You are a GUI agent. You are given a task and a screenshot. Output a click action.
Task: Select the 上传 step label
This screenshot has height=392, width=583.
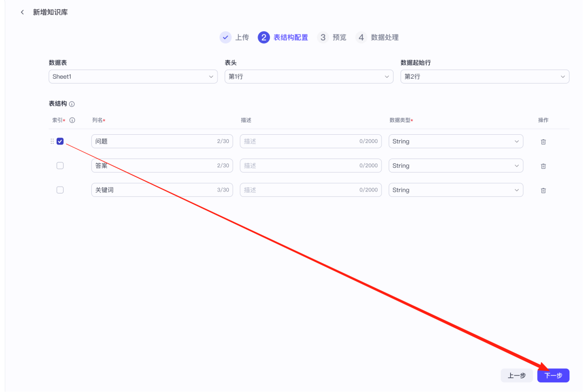point(242,37)
